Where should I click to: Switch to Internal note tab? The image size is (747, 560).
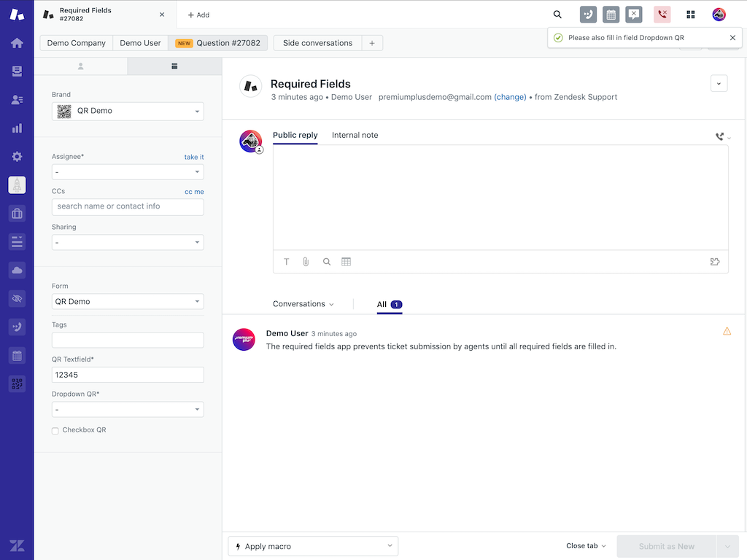tap(355, 135)
